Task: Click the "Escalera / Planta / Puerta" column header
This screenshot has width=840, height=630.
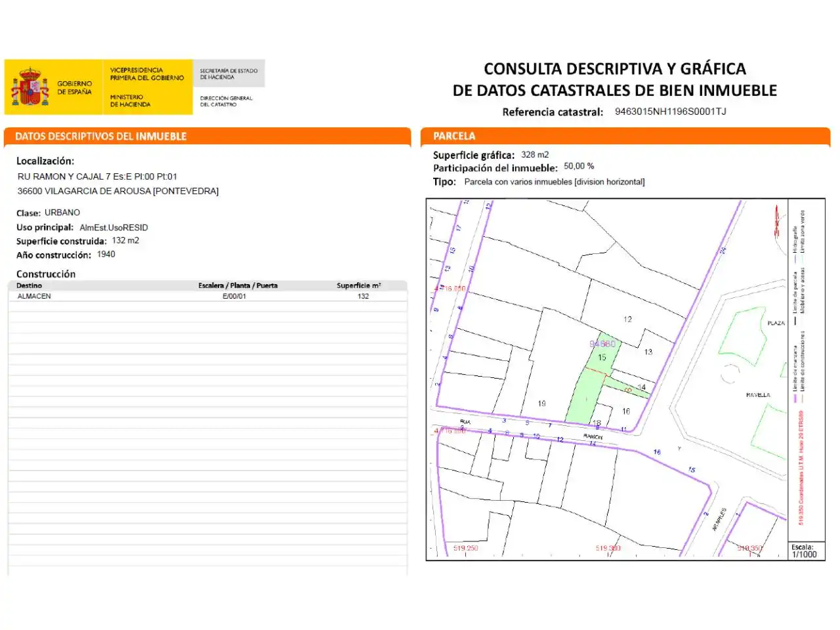Action: tap(238, 285)
